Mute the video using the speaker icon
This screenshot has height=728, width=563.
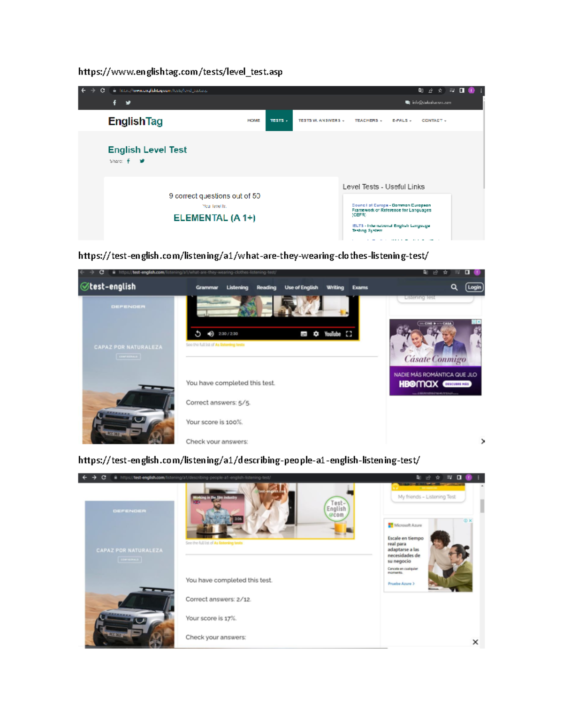click(x=211, y=334)
